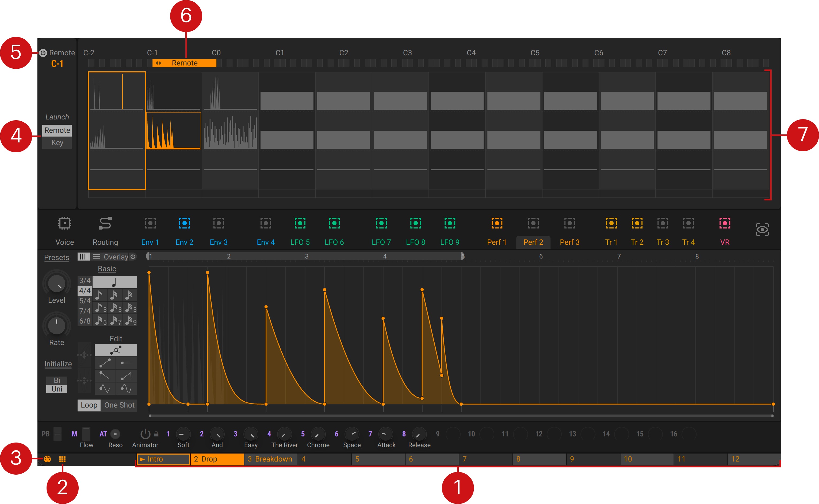Select the sine curve edit tool
Image resolution: width=819 pixels, height=504 pixels.
[126, 388]
